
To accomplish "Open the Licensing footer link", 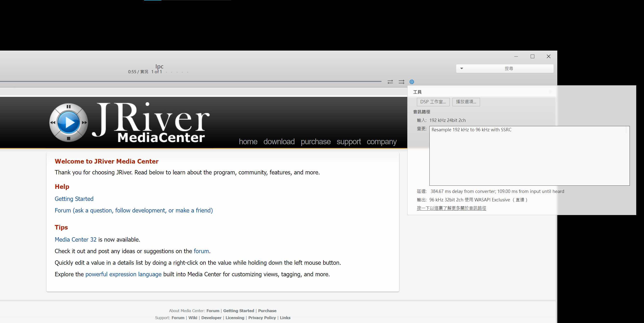I will [x=235, y=318].
